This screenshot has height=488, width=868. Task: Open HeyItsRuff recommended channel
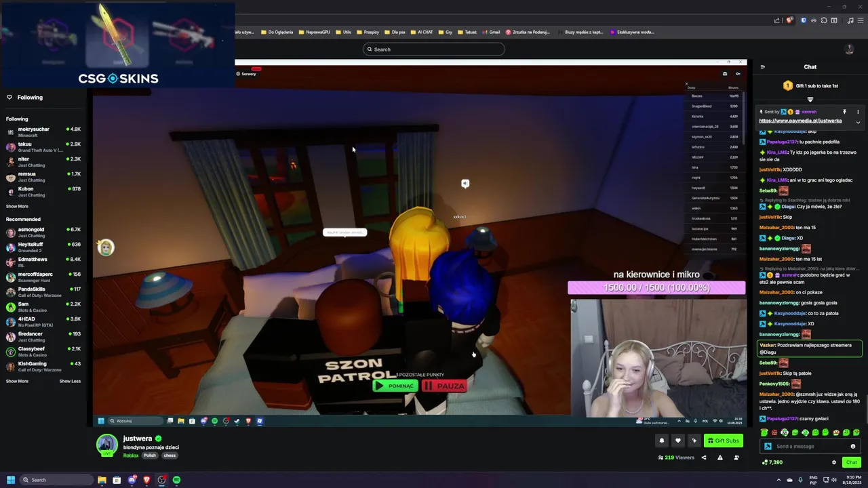coord(43,247)
